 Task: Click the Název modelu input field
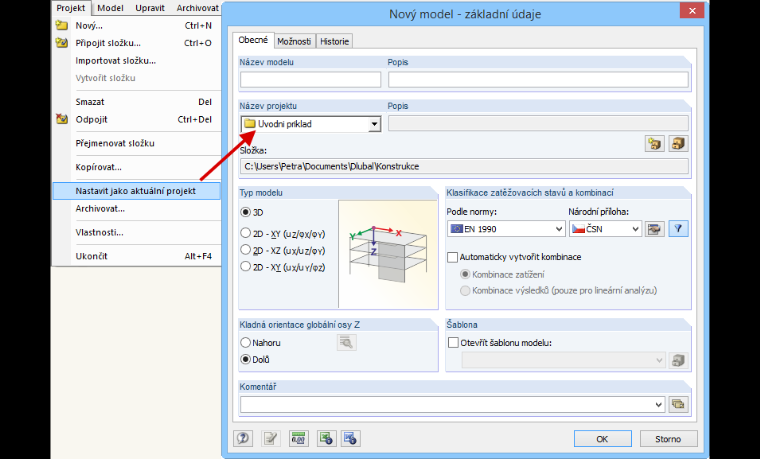310,79
